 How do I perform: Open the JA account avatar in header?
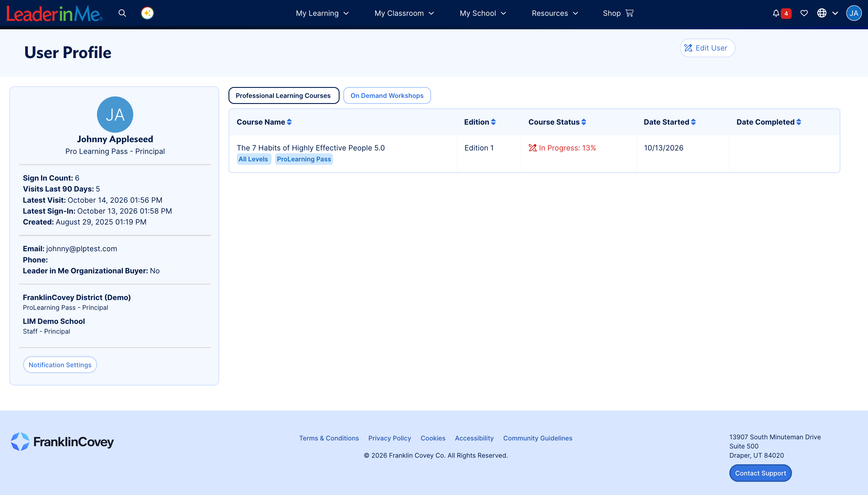coord(854,13)
